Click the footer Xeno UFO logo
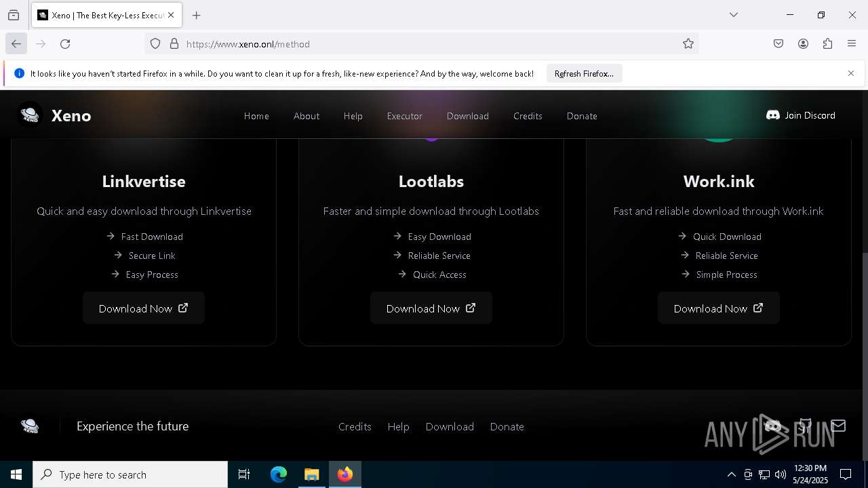868x488 pixels. [30, 426]
